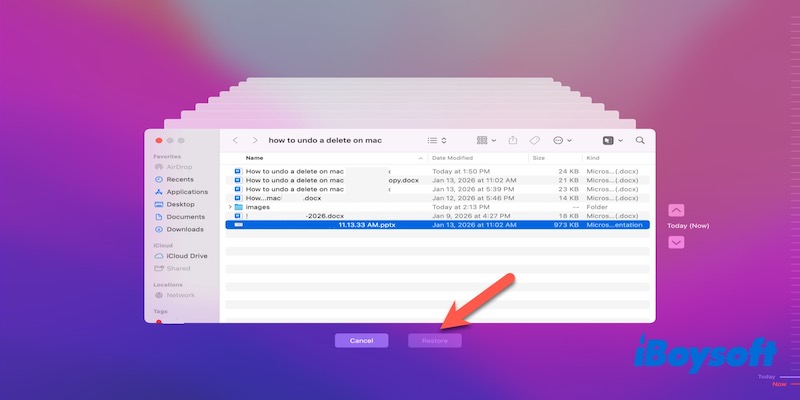Select the docx modified Today at 1:50 PM
This screenshot has height=400, width=800.
pyautogui.click(x=437, y=171)
